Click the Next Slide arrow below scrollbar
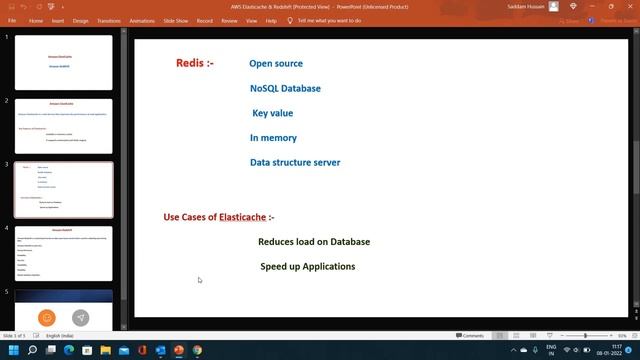 pyautogui.click(x=636, y=318)
